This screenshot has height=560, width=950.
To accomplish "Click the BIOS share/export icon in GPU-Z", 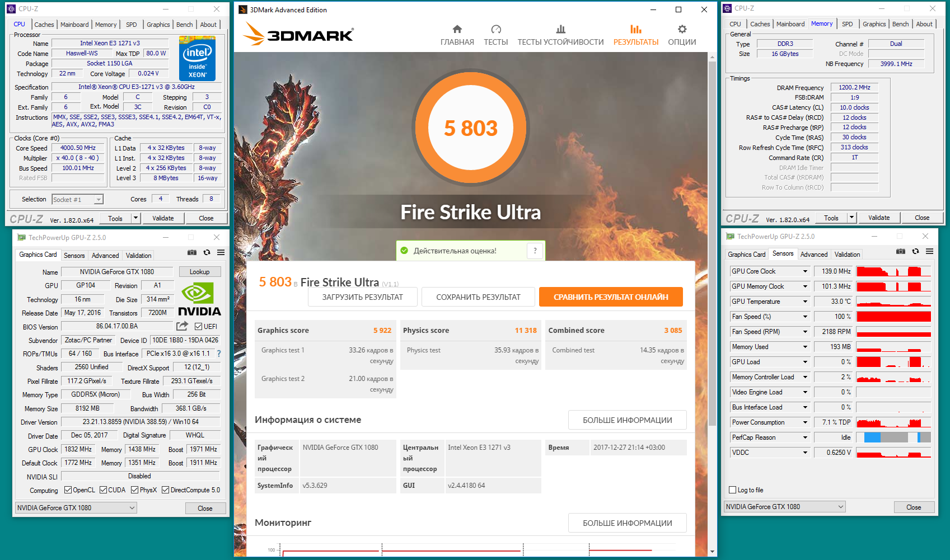I will 182,326.
